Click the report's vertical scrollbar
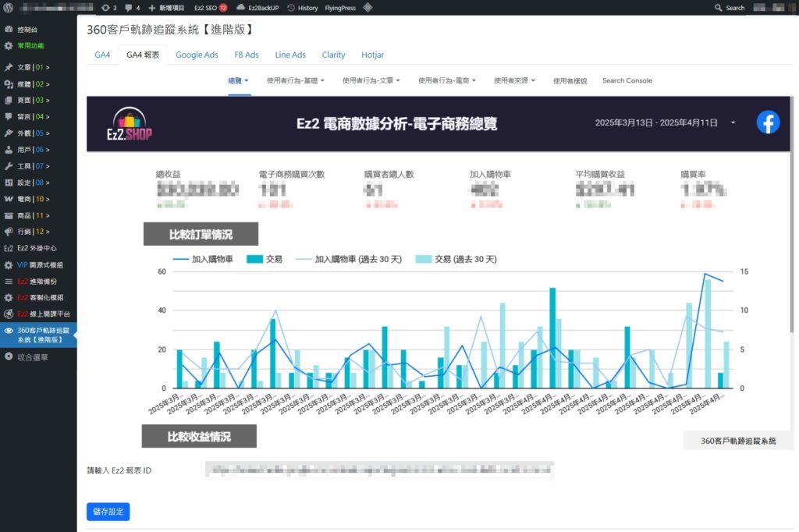This screenshot has height=532, width=799. tap(791, 214)
